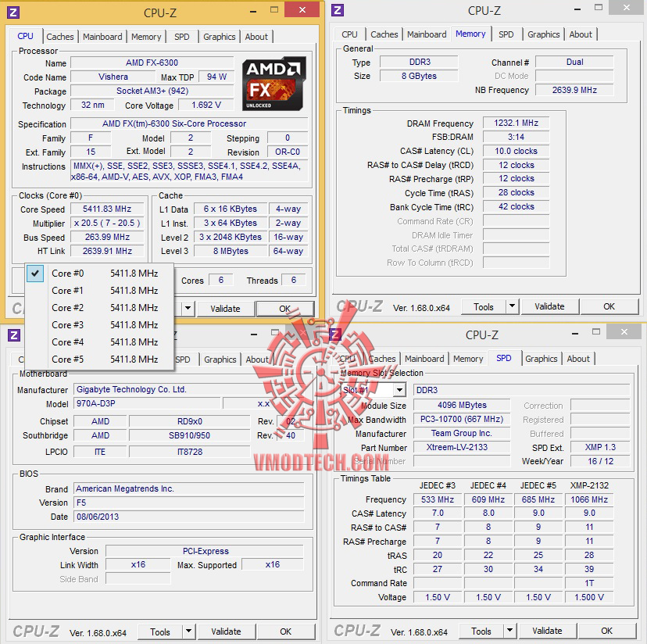Image resolution: width=647 pixels, height=644 pixels.
Task: Open Graphics tab in the SPD window
Action: pyautogui.click(x=541, y=359)
